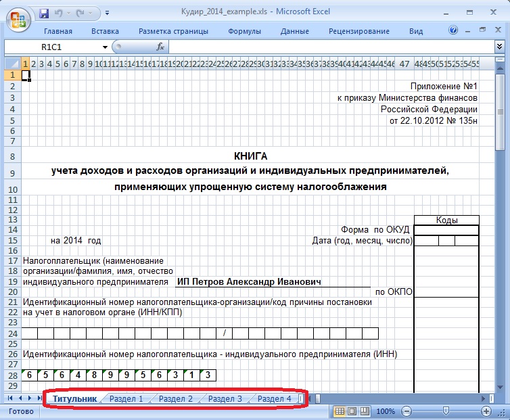Image resolution: width=510 pixels, height=420 pixels.
Task: Expand the formula bar with chevron
Action: tap(500, 47)
